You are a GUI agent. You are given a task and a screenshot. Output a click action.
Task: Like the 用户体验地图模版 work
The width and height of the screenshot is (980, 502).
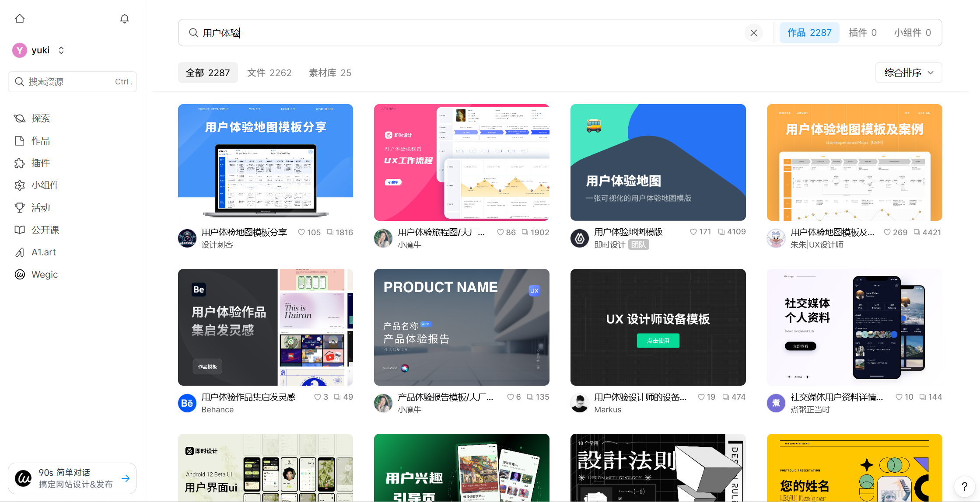tap(693, 232)
